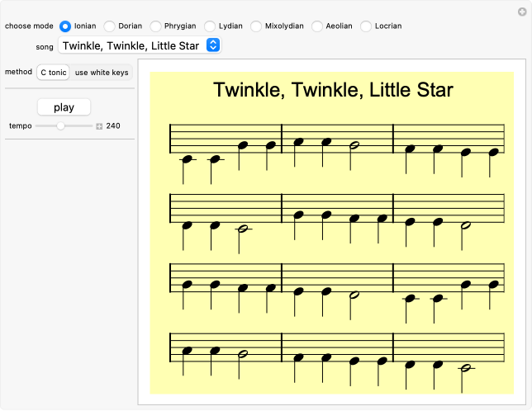Choose the Phrygian mode option
Screen dimensions: 532x411
click(155, 26)
